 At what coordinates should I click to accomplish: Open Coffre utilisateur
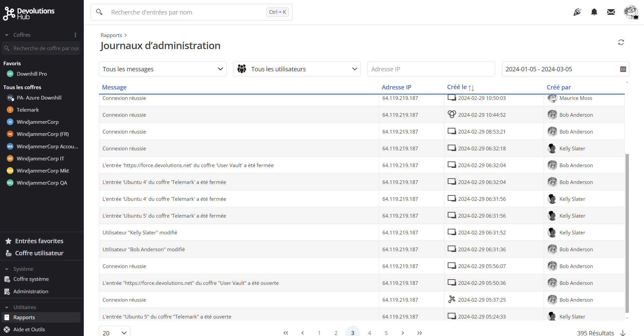[39, 253]
